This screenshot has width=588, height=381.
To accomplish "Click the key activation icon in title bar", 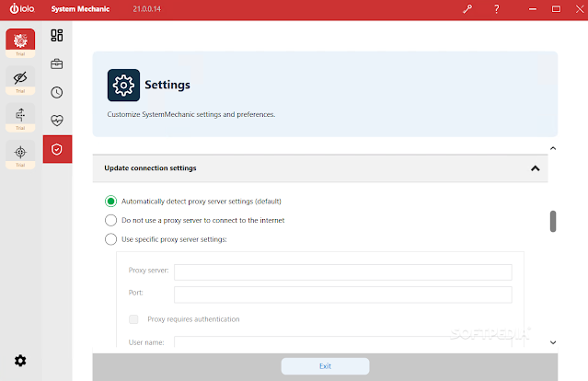I will (467, 9).
